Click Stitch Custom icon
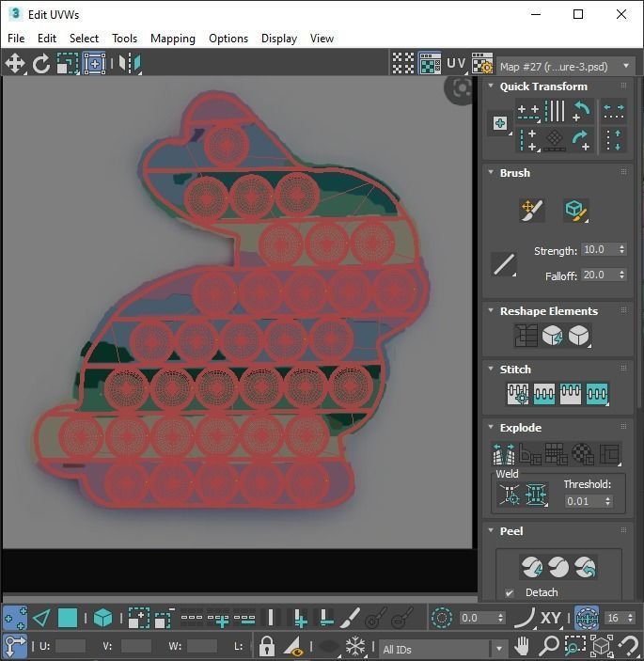 coord(597,394)
